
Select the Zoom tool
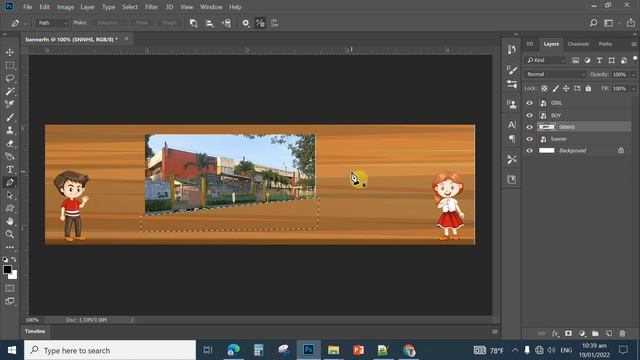[10, 234]
